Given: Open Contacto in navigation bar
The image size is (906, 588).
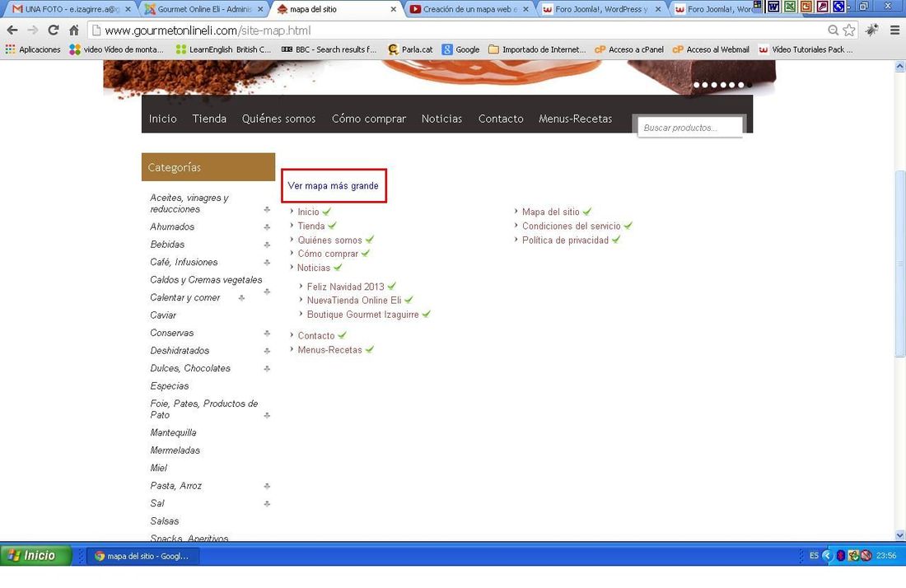Looking at the screenshot, I should (501, 119).
